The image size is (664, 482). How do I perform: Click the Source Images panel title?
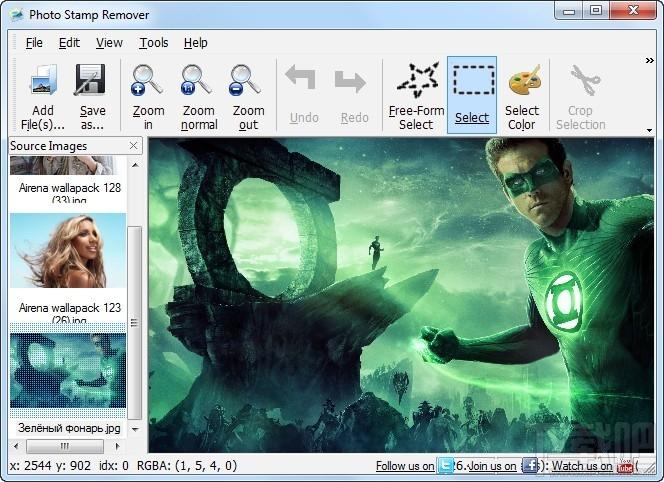click(49, 146)
